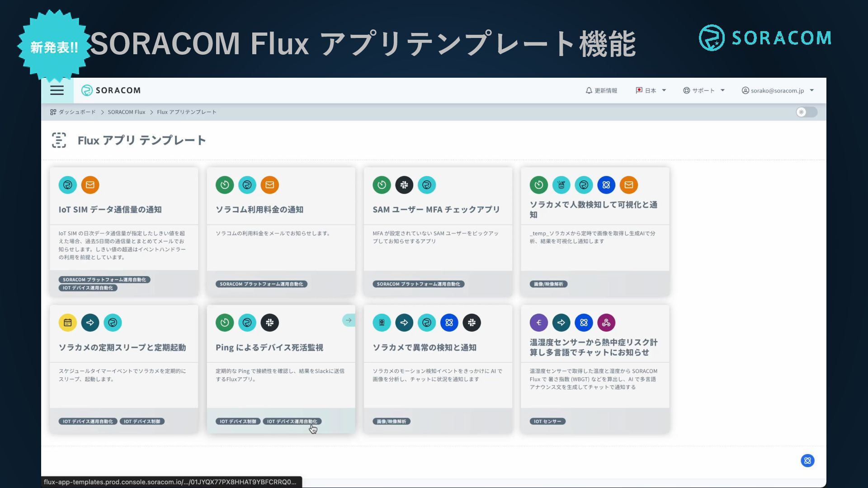This screenshot has width=868, height=488.
Task: Click purple icon on 温湿度センサー card
Action: (539, 323)
